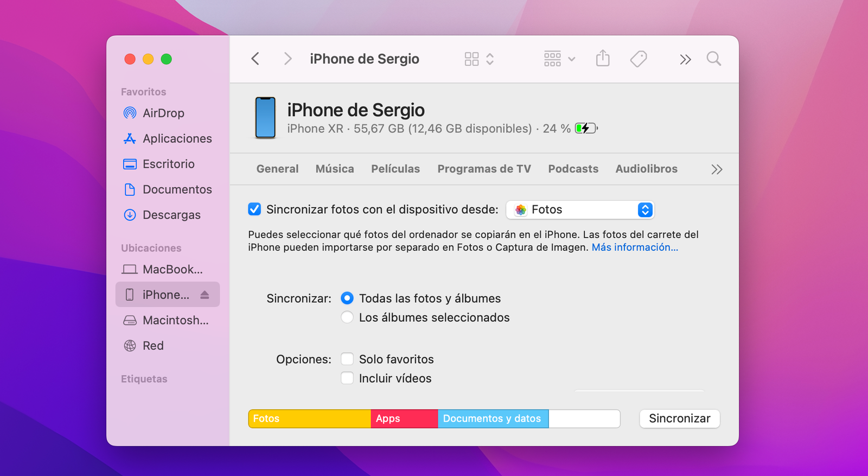
Task: Select MacBook in Ubicaciones
Action: coord(173,269)
